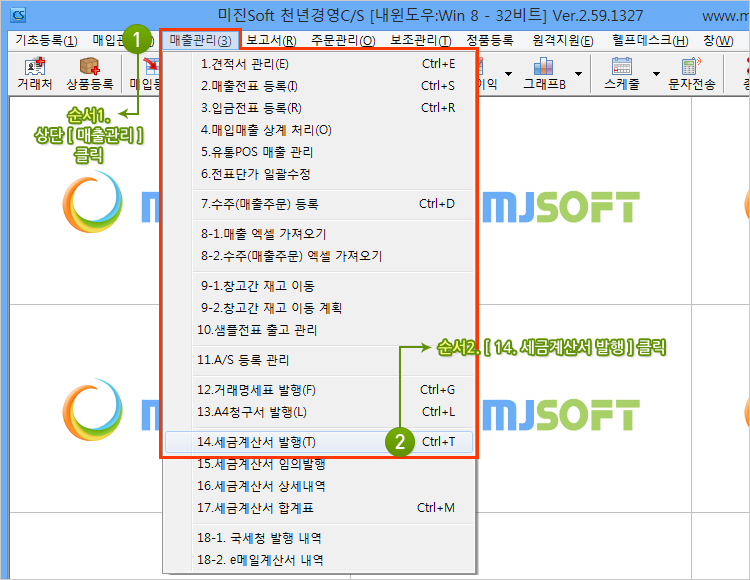Select 1.견적서 관리(E) menu entry
Screen dimensions: 750x580
(x=319, y=64)
